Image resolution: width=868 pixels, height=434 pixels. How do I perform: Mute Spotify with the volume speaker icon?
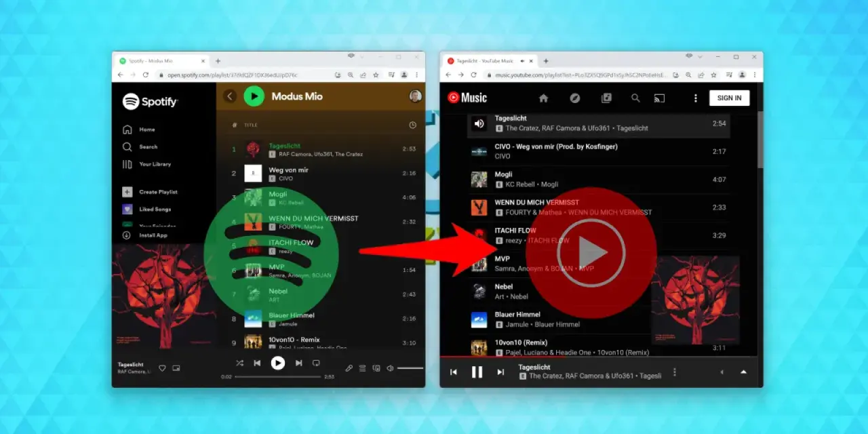pos(390,368)
